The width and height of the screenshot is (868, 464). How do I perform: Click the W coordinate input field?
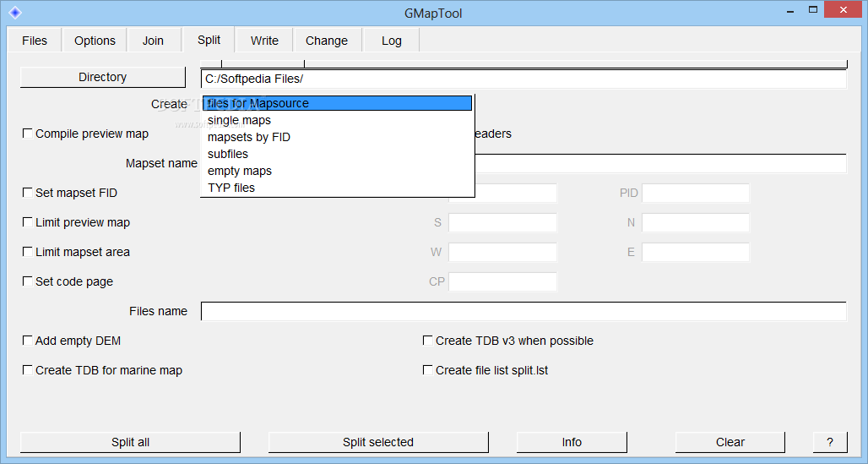point(502,252)
